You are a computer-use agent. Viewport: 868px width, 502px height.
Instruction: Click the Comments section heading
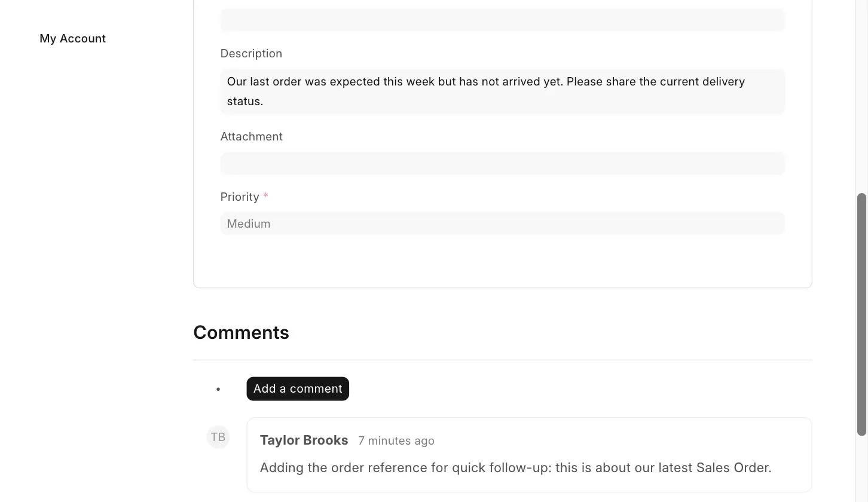(241, 332)
